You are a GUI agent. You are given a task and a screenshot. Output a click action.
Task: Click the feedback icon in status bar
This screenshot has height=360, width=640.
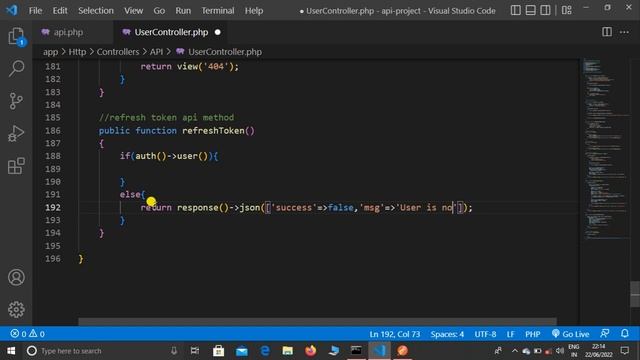605,333
